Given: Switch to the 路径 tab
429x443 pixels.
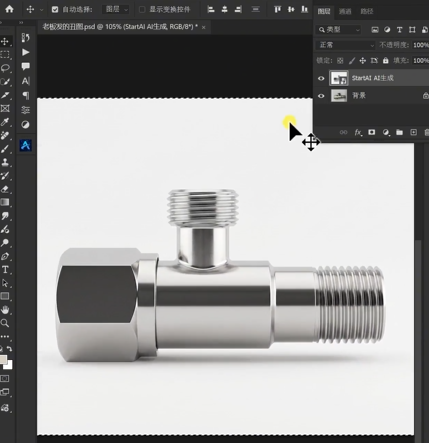Looking at the screenshot, I should pos(367,11).
